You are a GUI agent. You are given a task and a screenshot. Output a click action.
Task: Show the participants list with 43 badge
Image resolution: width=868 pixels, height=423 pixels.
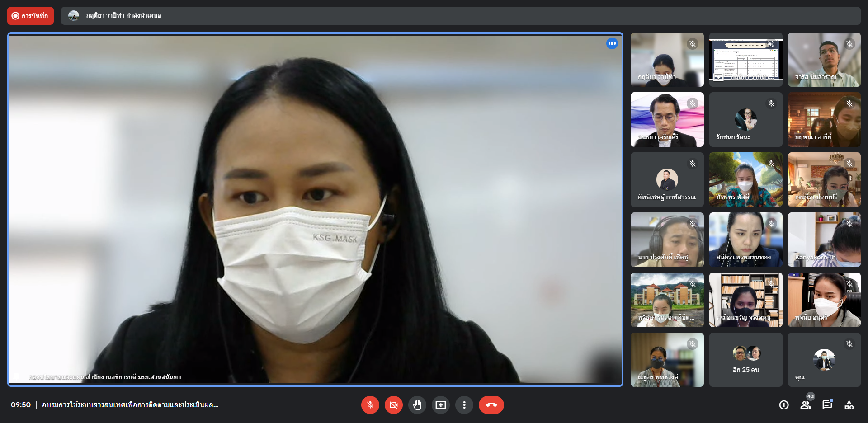pyautogui.click(x=806, y=405)
